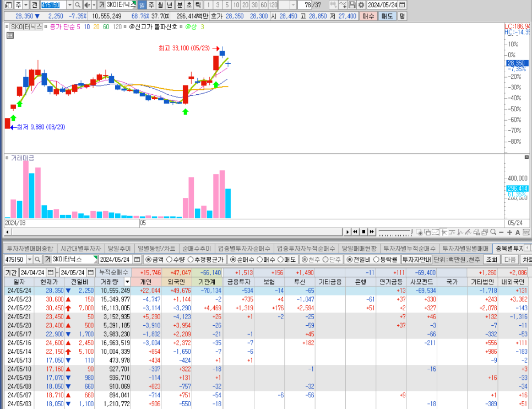Click the red 매수 buy button
This screenshot has height=409, width=532.
[368, 16]
